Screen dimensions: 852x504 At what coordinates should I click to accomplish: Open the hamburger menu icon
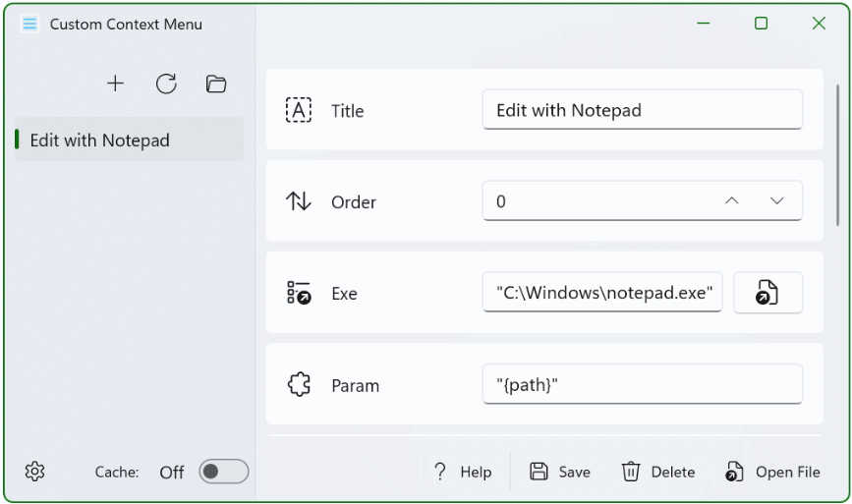click(29, 24)
